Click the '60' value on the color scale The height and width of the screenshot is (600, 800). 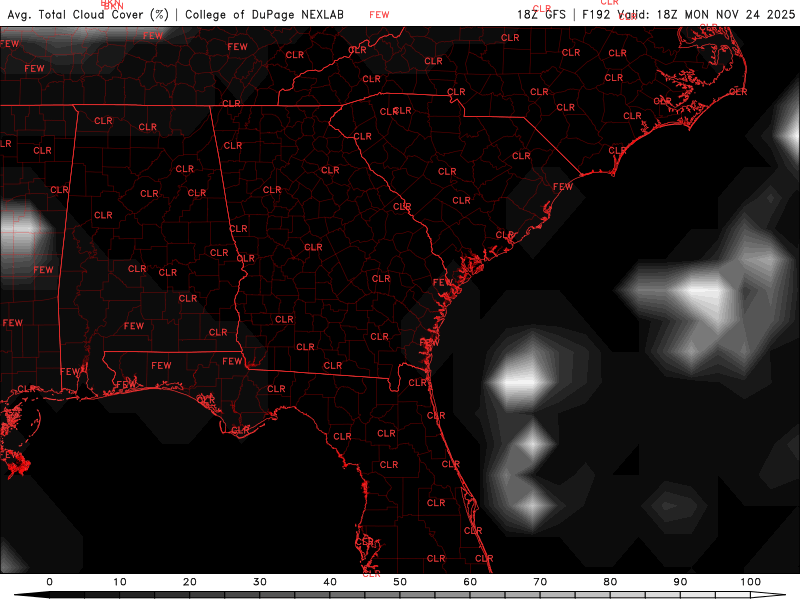point(470,582)
